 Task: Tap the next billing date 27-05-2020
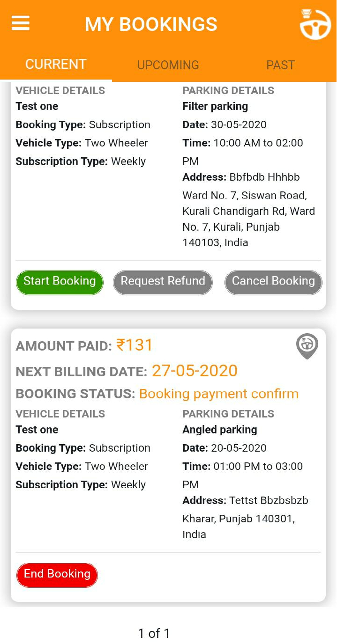click(x=195, y=371)
